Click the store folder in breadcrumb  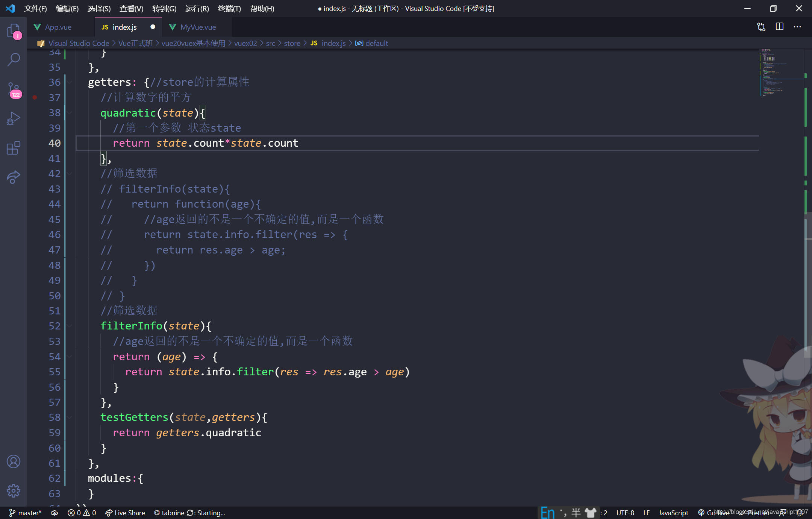(292, 43)
